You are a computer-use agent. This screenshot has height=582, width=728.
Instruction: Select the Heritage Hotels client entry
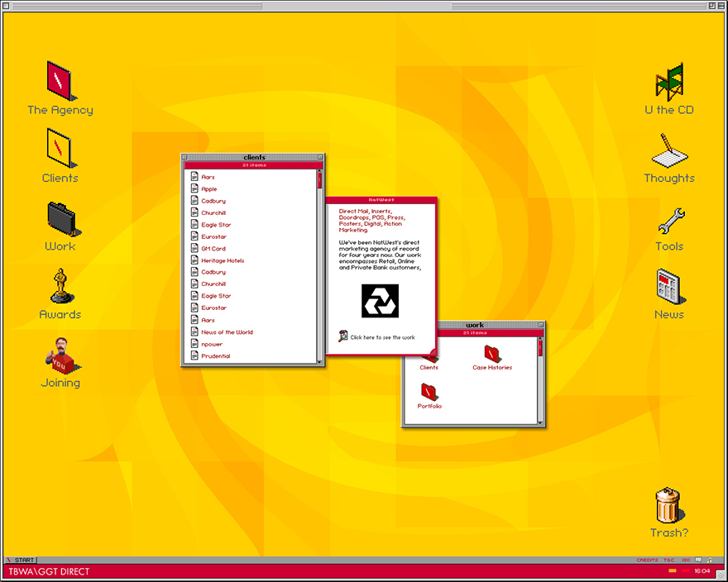coord(218,260)
